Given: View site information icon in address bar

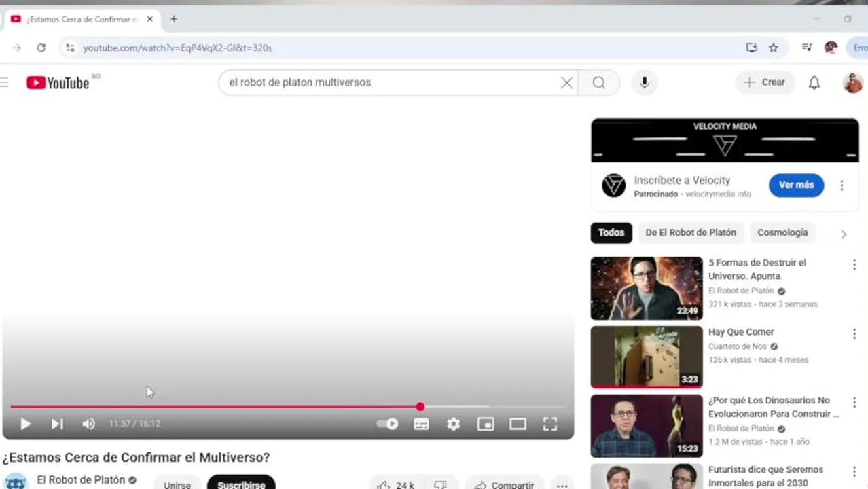Looking at the screenshot, I should tap(69, 48).
